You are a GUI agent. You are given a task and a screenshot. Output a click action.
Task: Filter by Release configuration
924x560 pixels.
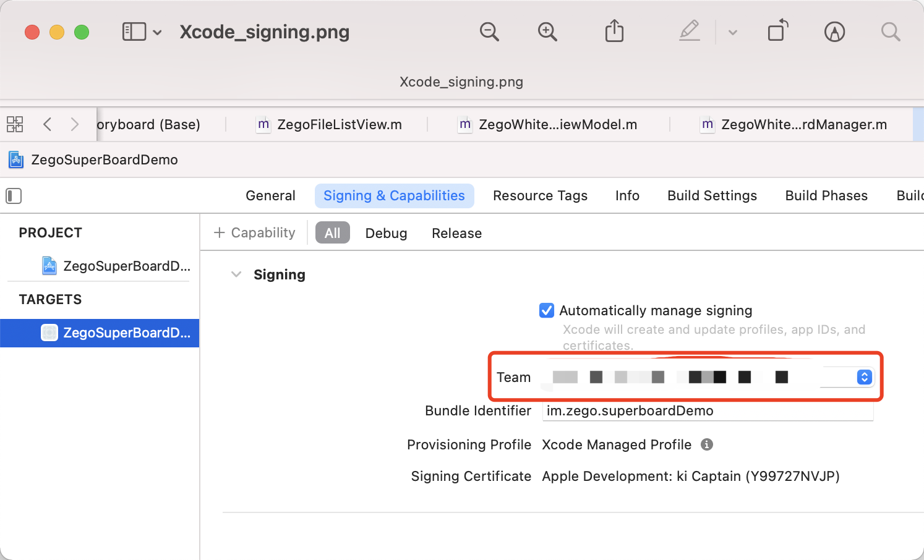tap(456, 233)
